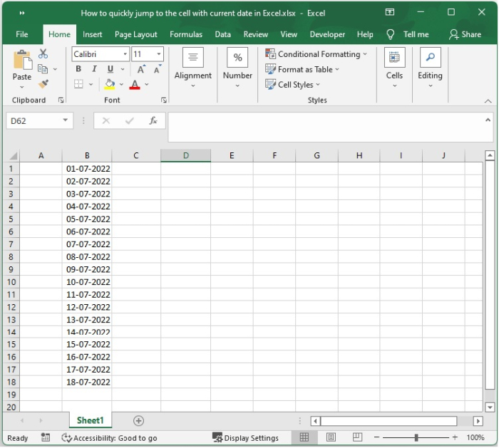499x448 pixels.
Task: Click the Tell me lightbulb icon
Action: pos(391,34)
